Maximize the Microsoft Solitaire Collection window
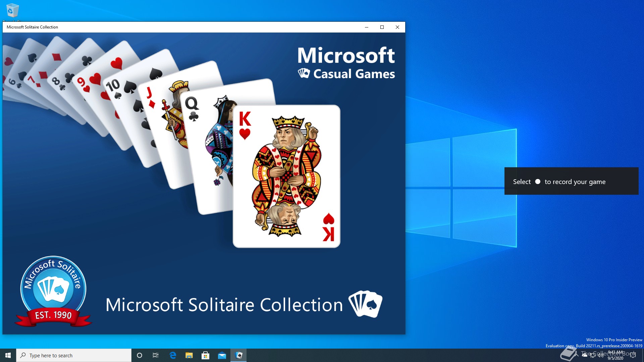 click(382, 27)
